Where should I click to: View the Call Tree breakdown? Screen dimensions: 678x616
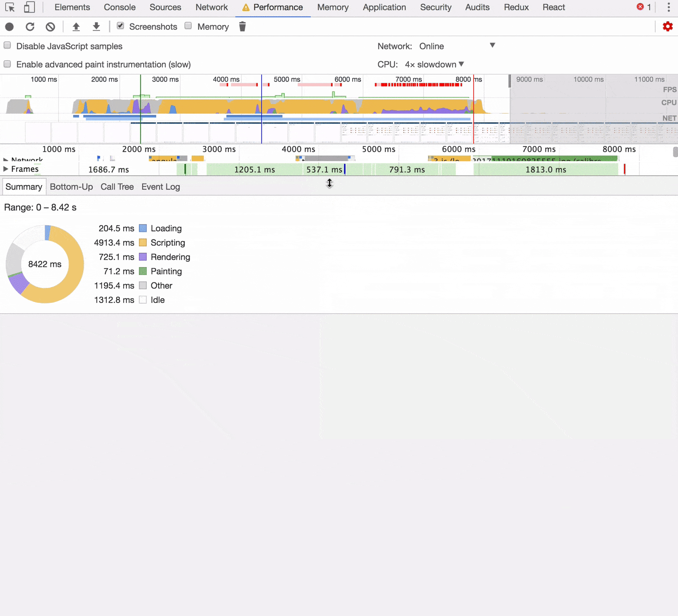pos(117,187)
